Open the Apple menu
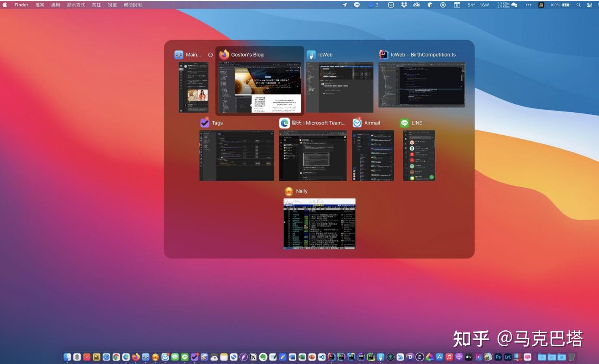Image resolution: width=599 pixels, height=364 pixels. click(x=5, y=5)
